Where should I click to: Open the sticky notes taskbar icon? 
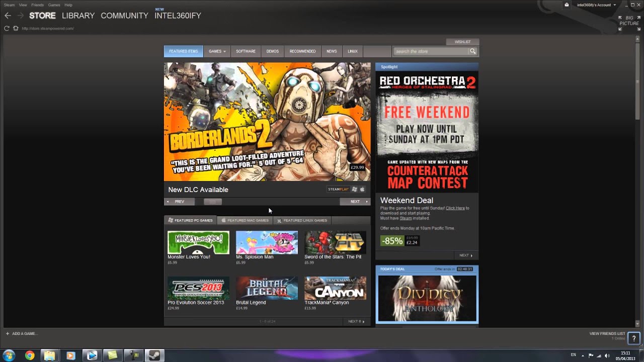pos(113,355)
